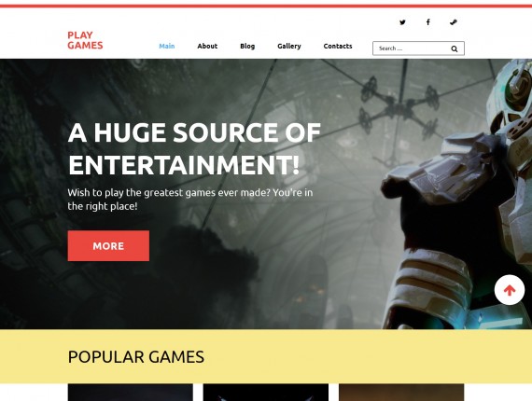Open the second popular game thumbnail
The width and height of the screenshot is (532, 401).
pyautogui.click(x=266, y=393)
